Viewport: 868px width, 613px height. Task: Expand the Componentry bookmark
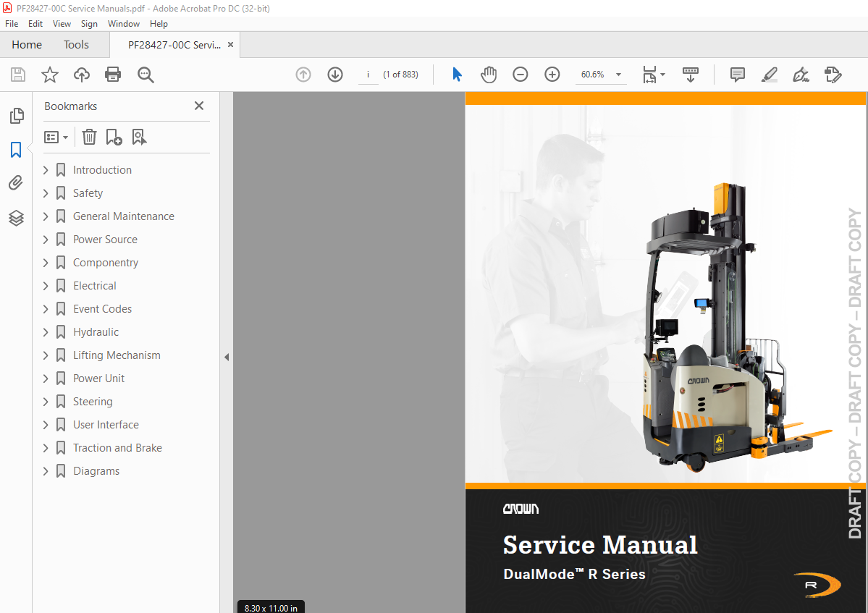point(46,263)
